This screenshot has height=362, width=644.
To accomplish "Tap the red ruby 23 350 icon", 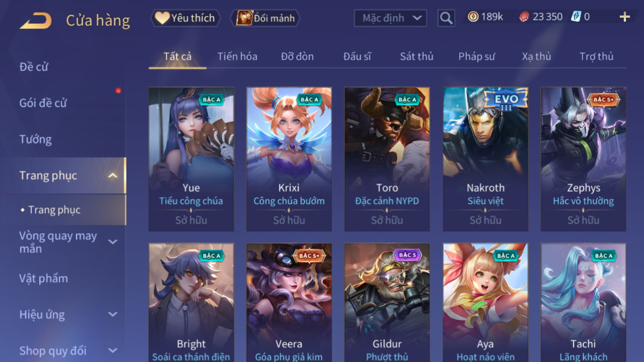I will click(x=524, y=17).
